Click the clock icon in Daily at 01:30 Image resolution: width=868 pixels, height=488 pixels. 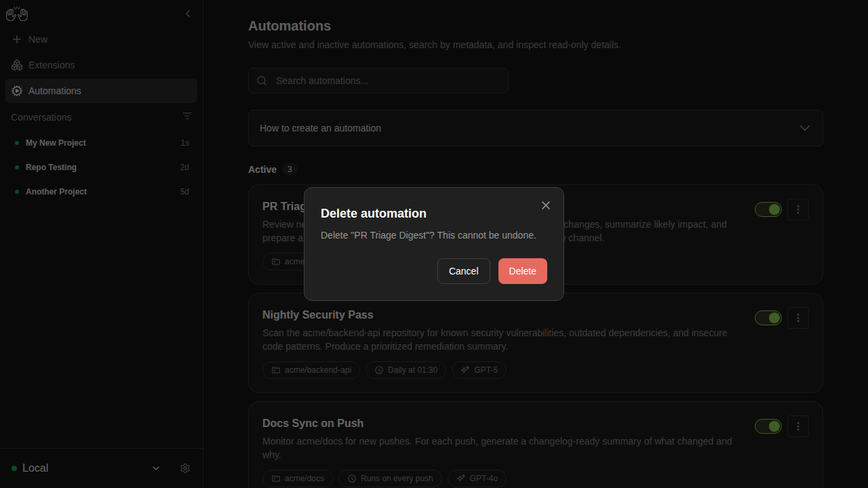click(x=379, y=370)
